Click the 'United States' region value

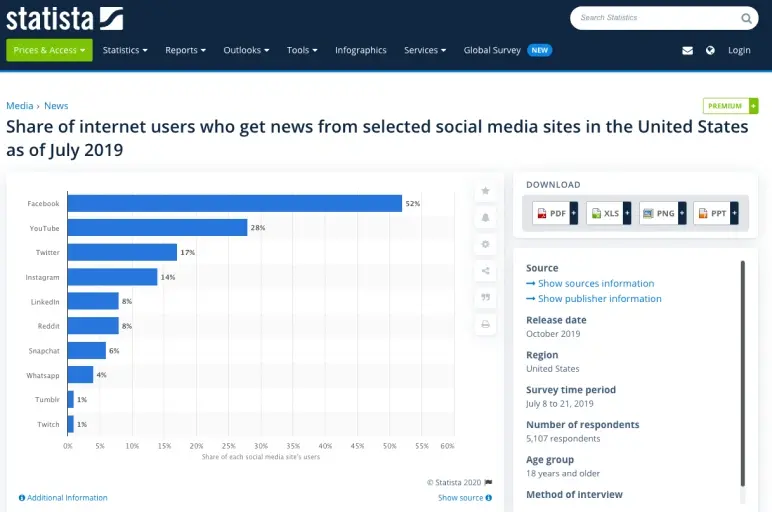[x=552, y=369]
